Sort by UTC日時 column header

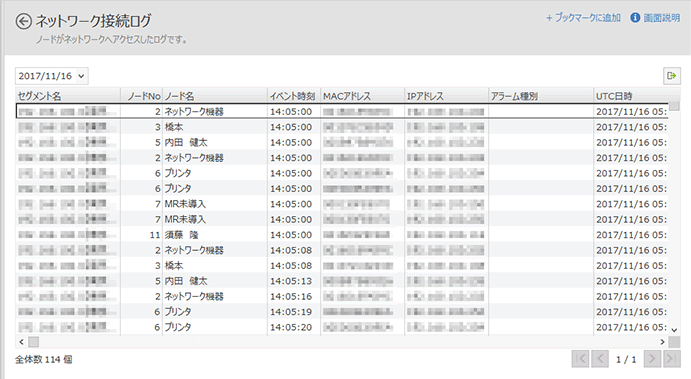click(x=631, y=96)
